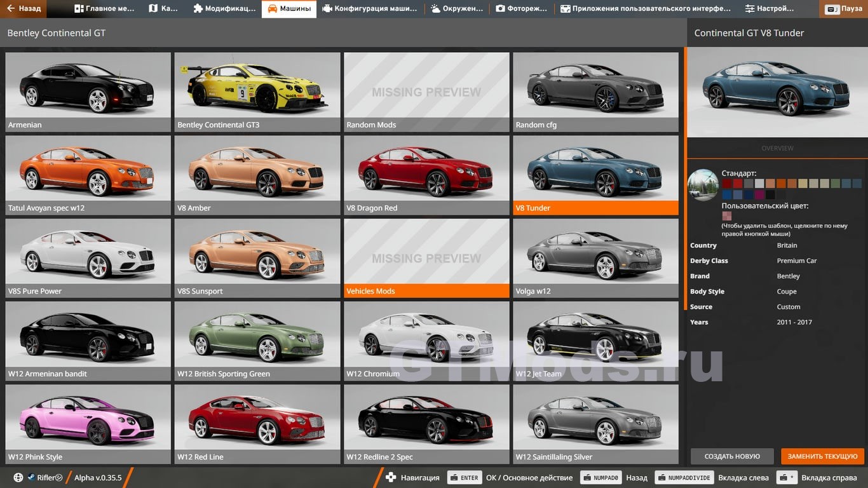Click the Пауза button
This screenshot has width=868, height=488.
click(x=844, y=9)
